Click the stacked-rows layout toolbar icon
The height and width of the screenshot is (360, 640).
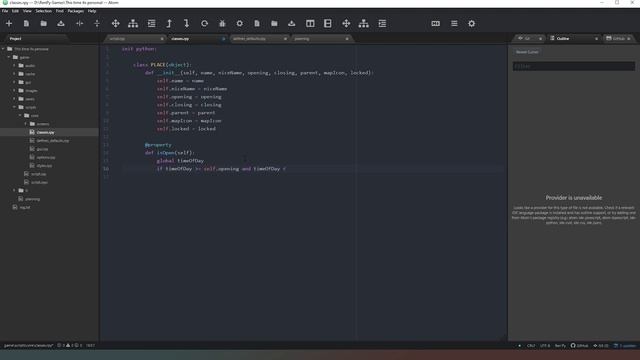pyautogui.click(x=328, y=24)
